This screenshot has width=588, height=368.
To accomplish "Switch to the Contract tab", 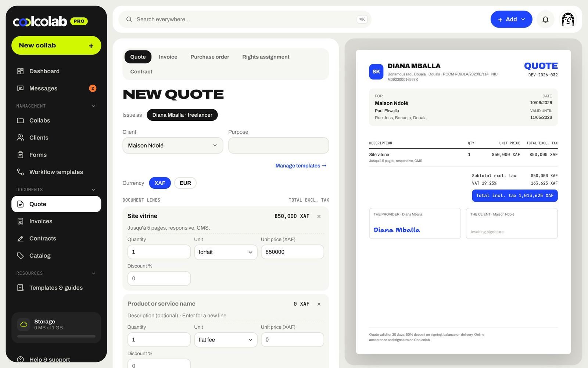I will [141, 71].
